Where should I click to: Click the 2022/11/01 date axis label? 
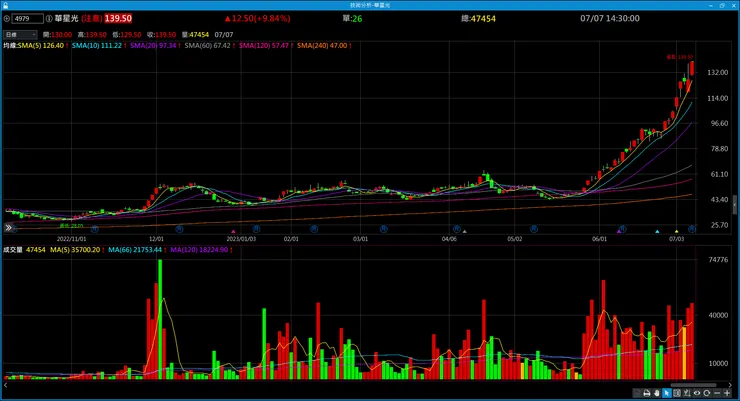[72, 239]
